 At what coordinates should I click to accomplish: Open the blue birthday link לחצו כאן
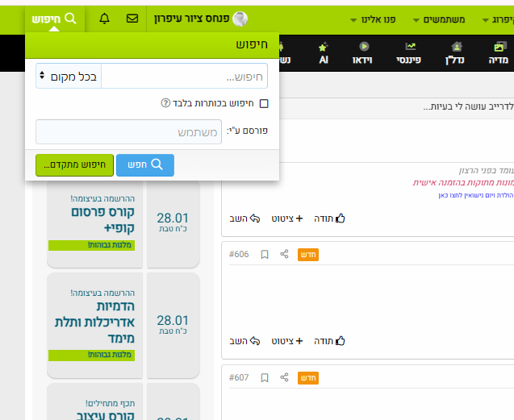476,195
